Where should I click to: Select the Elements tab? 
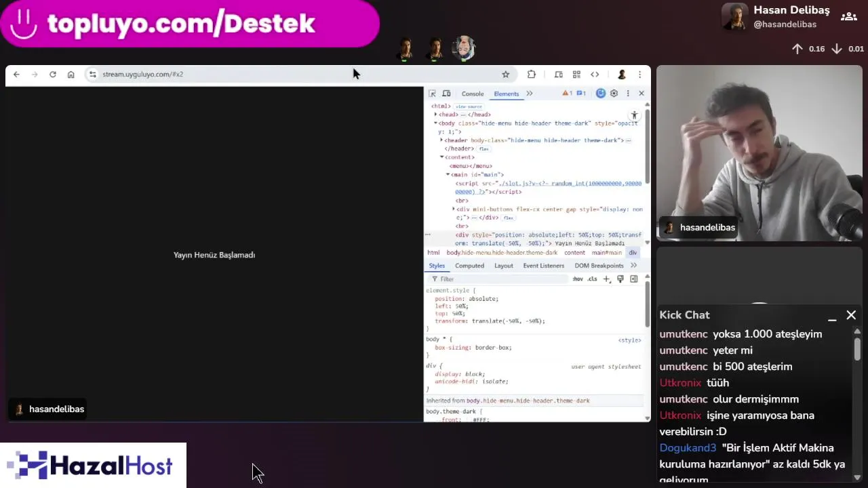pos(507,94)
